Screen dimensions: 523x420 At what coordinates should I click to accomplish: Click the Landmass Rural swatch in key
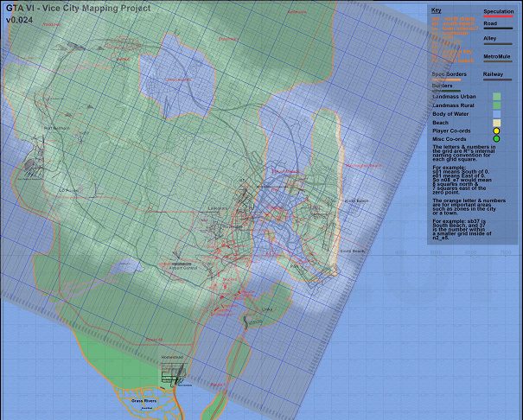(x=497, y=105)
